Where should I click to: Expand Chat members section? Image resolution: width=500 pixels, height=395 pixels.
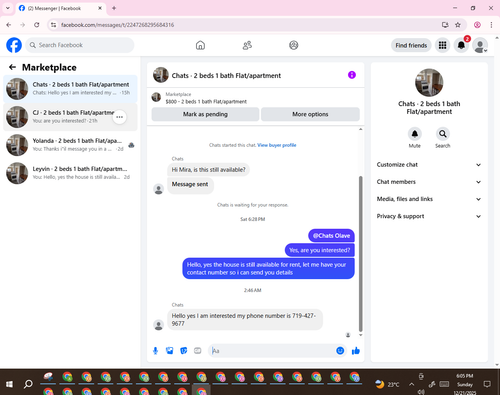(x=429, y=182)
